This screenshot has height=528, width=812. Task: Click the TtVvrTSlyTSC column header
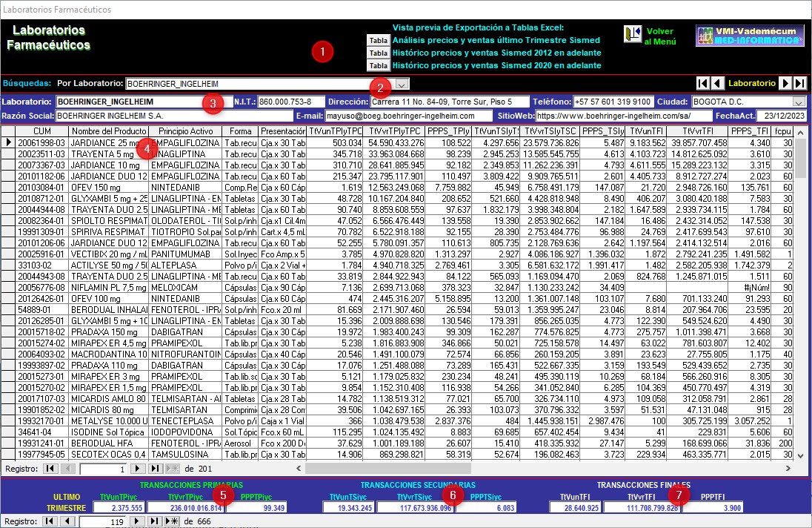[550, 131]
